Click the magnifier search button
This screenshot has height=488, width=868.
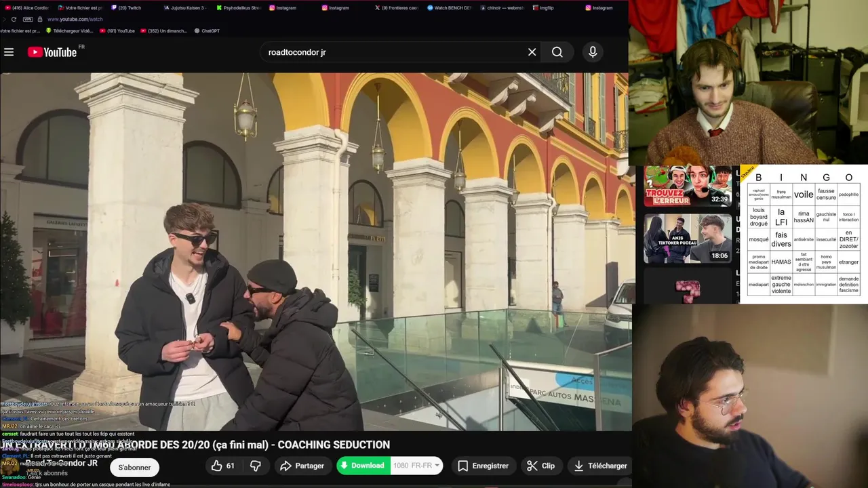point(557,52)
